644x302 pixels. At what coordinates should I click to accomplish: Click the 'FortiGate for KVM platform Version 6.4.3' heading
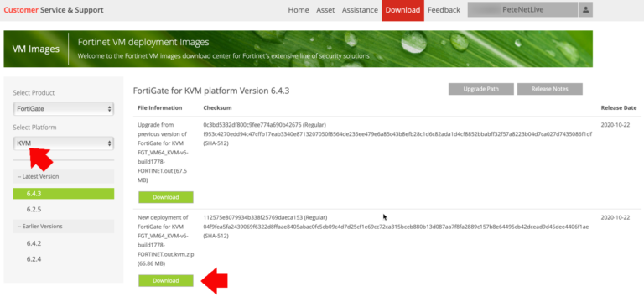coord(211,91)
